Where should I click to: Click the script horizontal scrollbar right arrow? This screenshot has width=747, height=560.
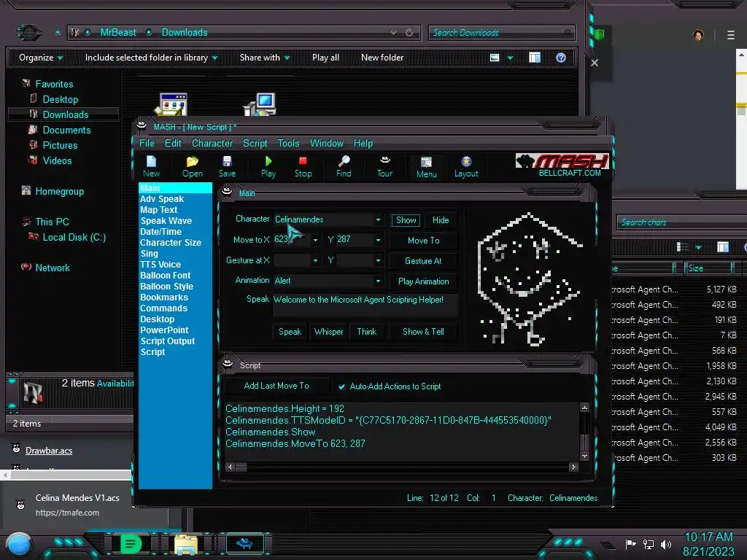[x=573, y=467]
